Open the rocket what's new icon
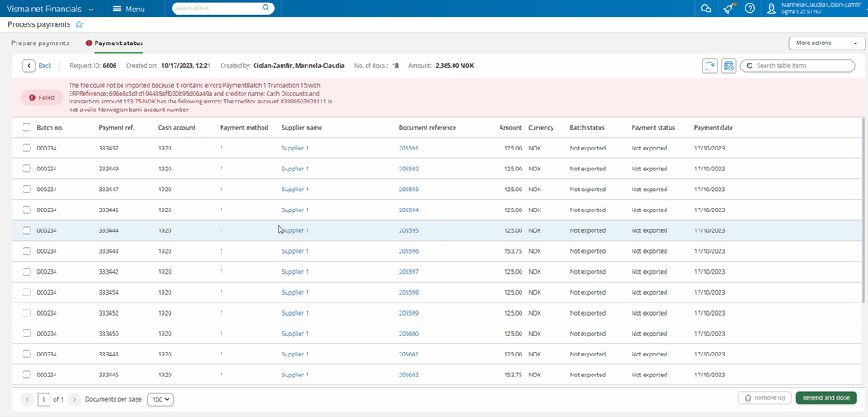The height and width of the screenshot is (419, 868). 728,9
